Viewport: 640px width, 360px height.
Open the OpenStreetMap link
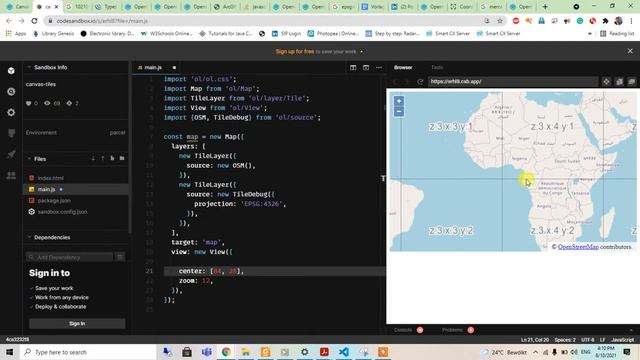[x=578, y=247]
